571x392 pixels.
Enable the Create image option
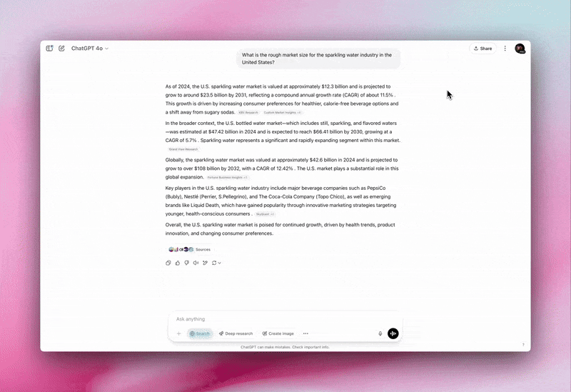point(278,333)
